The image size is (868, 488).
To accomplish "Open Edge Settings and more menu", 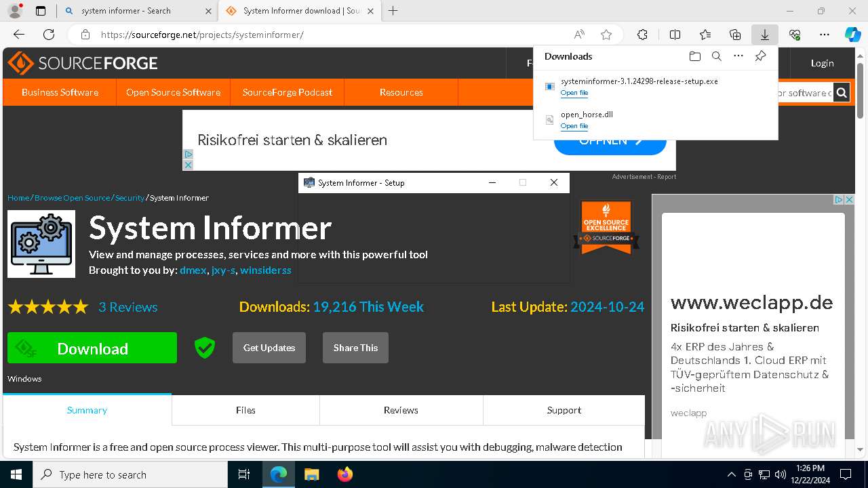I will click(825, 35).
